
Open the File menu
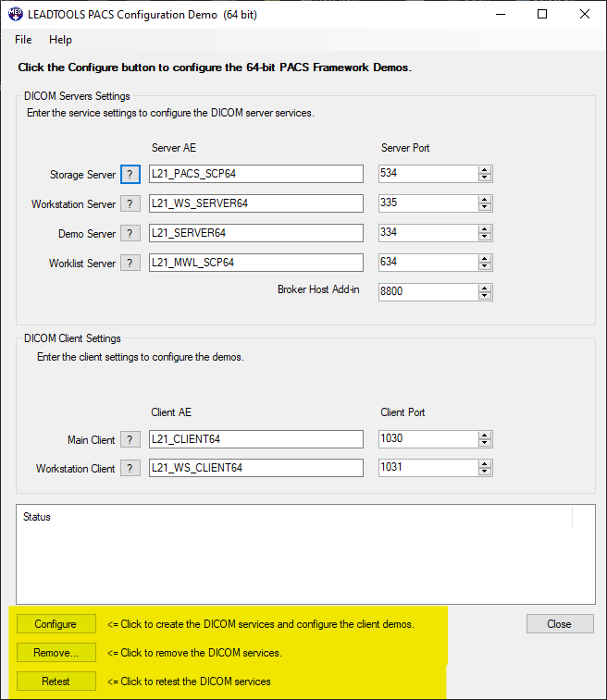23,40
